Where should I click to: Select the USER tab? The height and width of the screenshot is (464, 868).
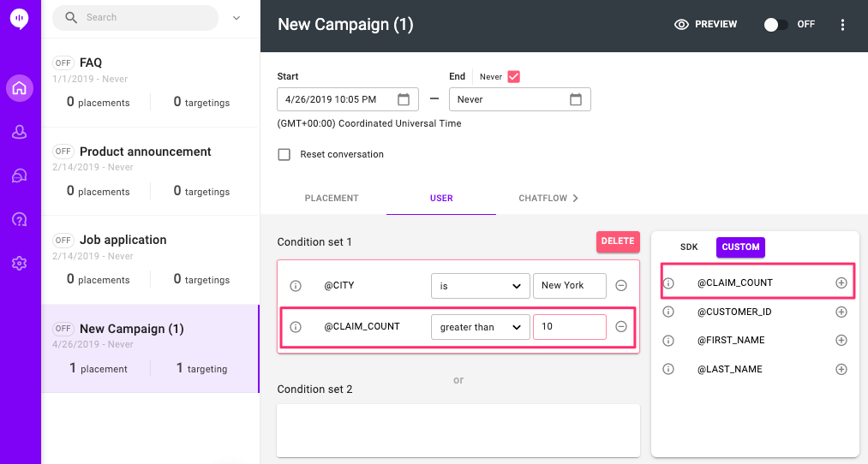pyautogui.click(x=441, y=198)
